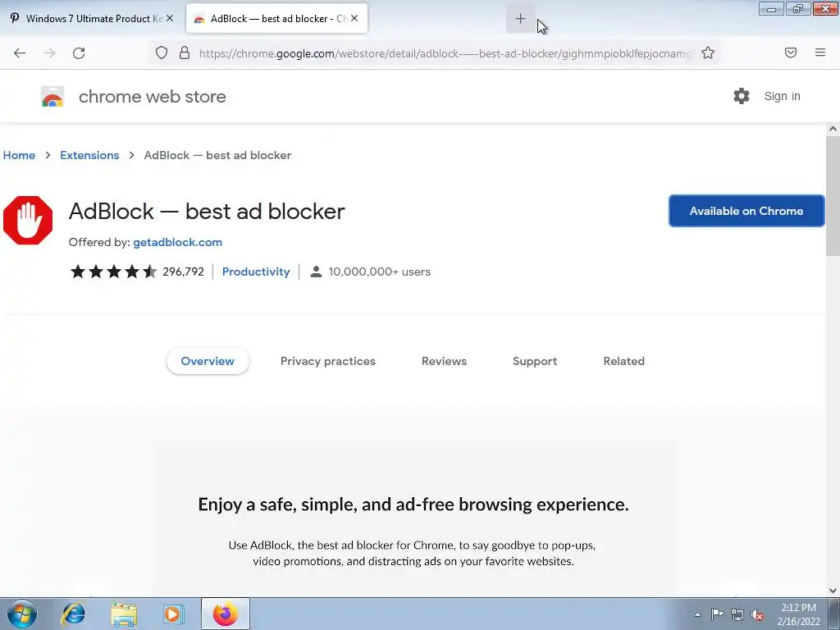Click the 296,792 ratings count
This screenshot has width=840, height=630.
point(183,272)
